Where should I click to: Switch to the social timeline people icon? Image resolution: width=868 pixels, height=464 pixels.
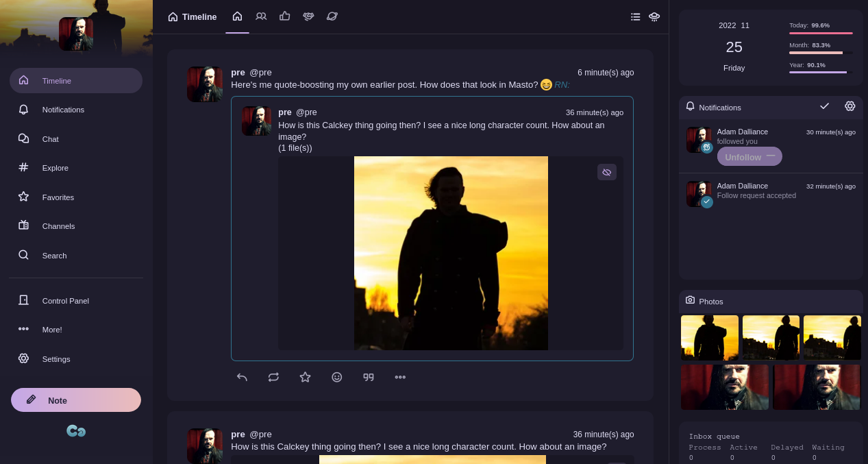(x=261, y=16)
